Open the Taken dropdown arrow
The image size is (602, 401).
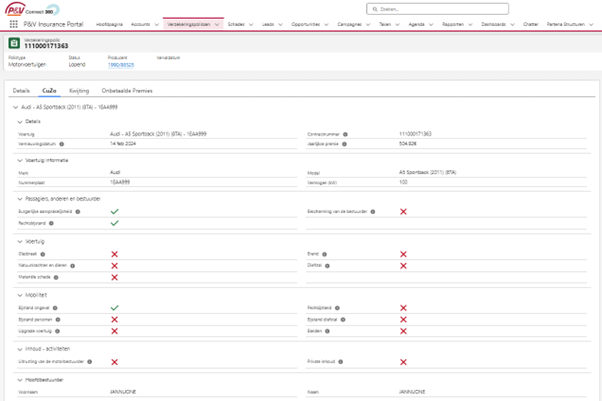click(x=397, y=25)
